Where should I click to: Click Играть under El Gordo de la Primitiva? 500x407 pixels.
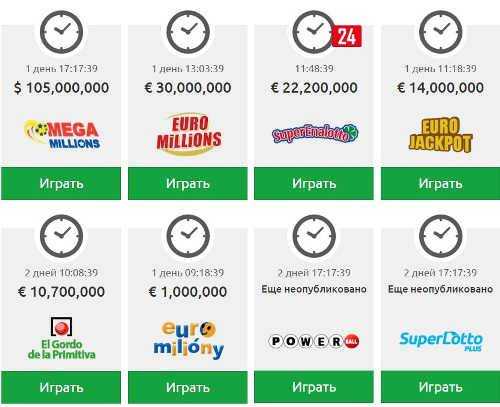[61, 387]
